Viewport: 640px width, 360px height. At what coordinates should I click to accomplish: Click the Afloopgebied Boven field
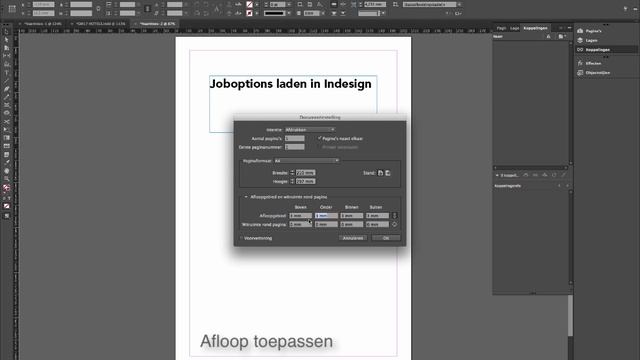click(301, 216)
